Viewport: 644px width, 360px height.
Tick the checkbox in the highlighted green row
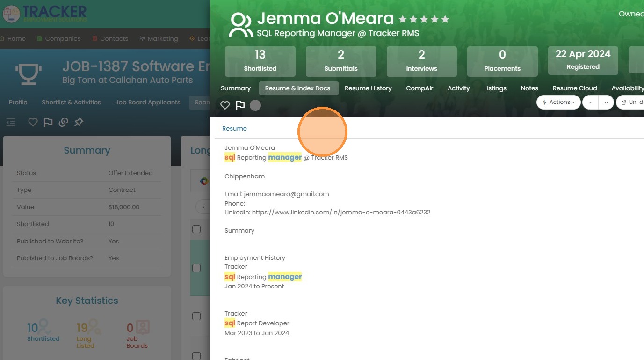196,268
